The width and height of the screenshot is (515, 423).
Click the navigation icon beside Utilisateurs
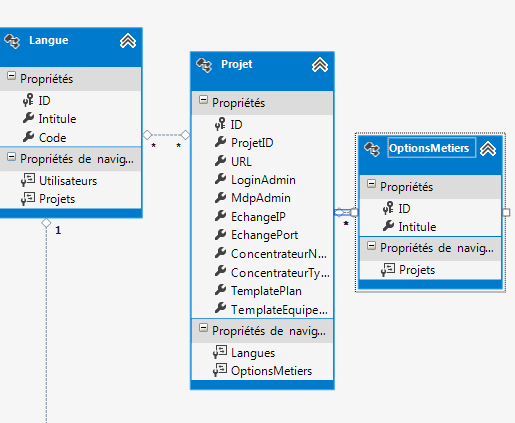pyautogui.click(x=28, y=180)
